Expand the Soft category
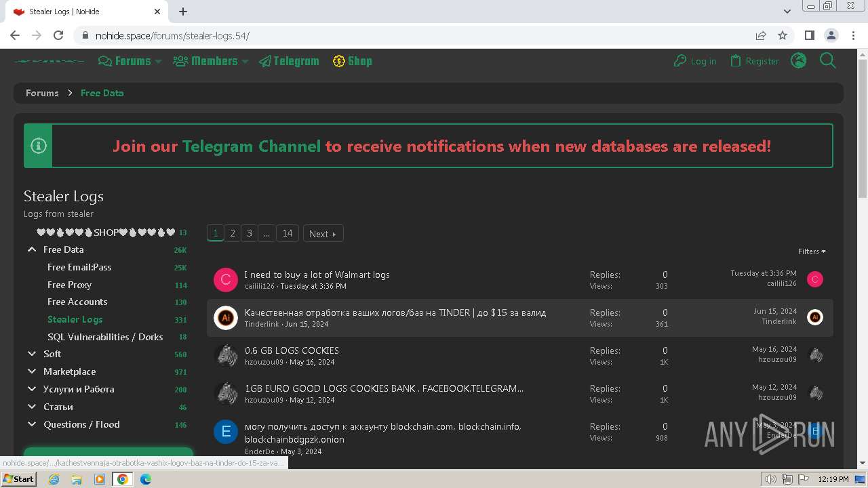The height and width of the screenshot is (488, 868). coord(32,354)
